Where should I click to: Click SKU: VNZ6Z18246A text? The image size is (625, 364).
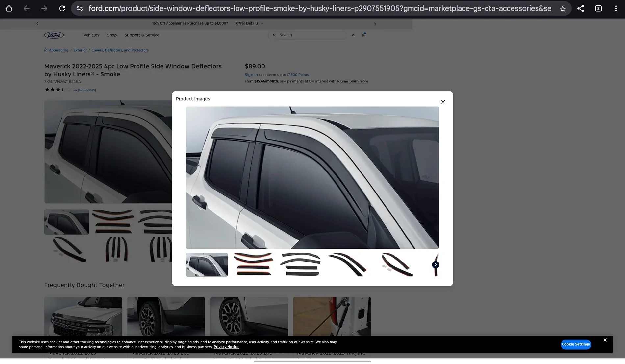click(63, 82)
